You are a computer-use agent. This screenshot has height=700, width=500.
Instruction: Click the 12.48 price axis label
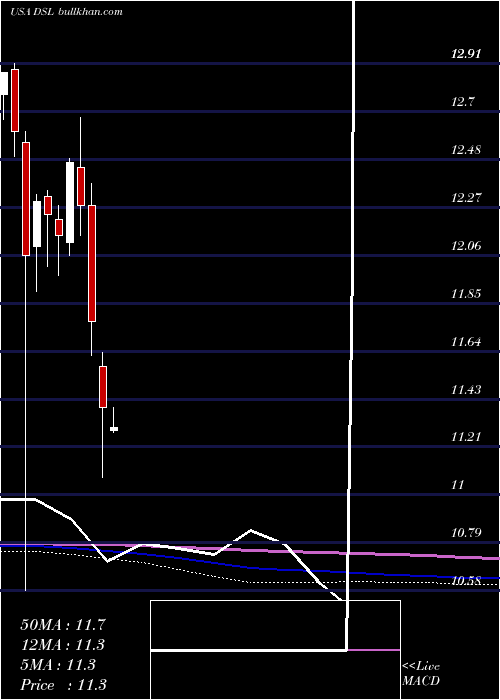[467, 150]
